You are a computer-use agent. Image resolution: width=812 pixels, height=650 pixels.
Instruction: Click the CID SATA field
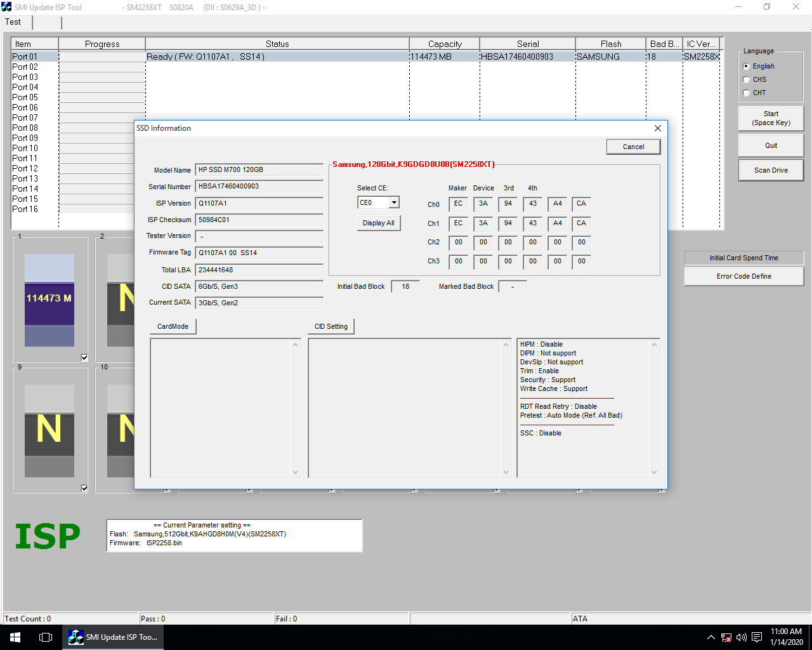pyautogui.click(x=259, y=287)
